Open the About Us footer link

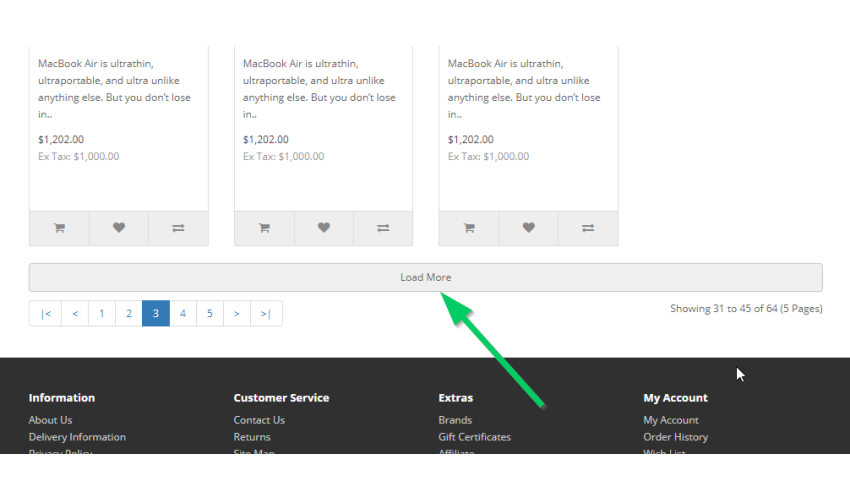click(x=50, y=420)
